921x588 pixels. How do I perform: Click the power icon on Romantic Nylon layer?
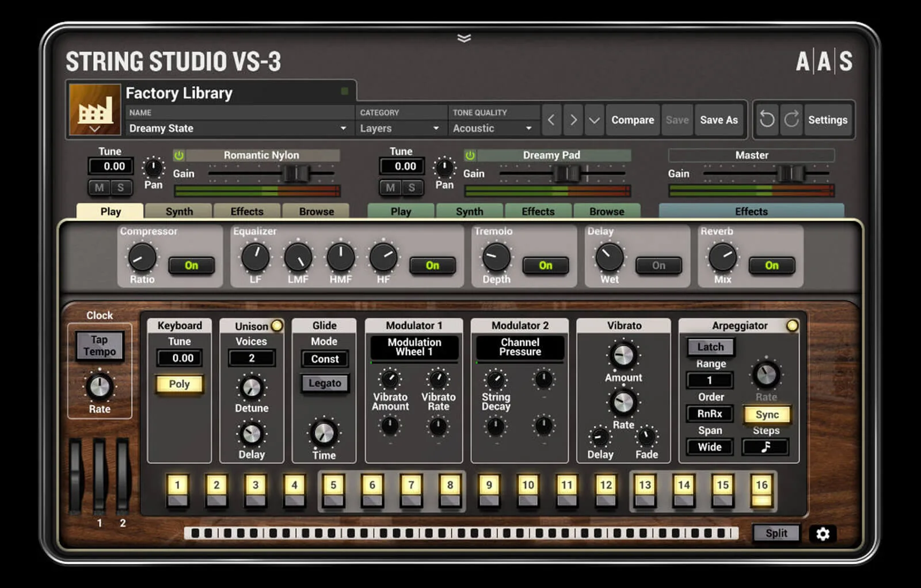click(x=178, y=154)
